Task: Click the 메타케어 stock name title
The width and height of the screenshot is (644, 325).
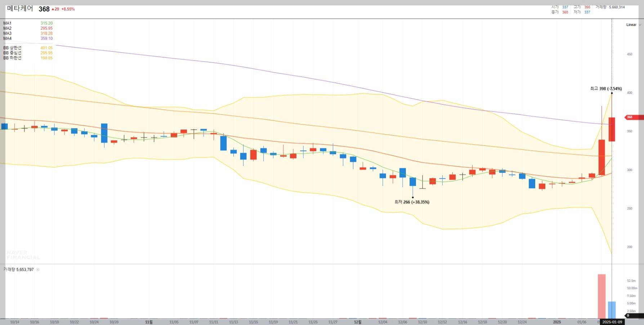Action: tap(20, 9)
